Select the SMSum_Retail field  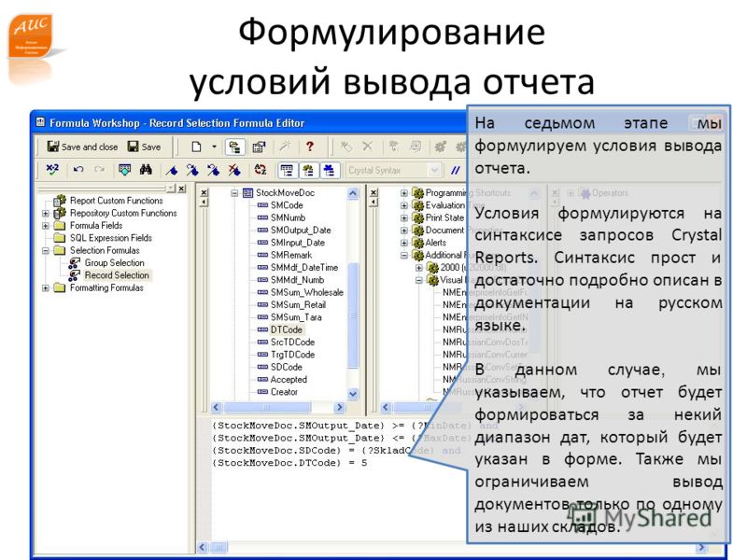point(298,305)
